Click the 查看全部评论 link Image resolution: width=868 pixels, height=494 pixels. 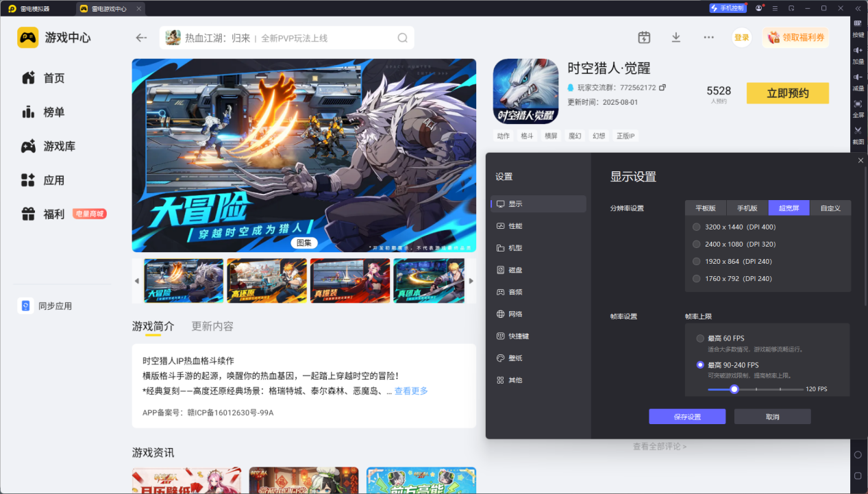point(660,447)
